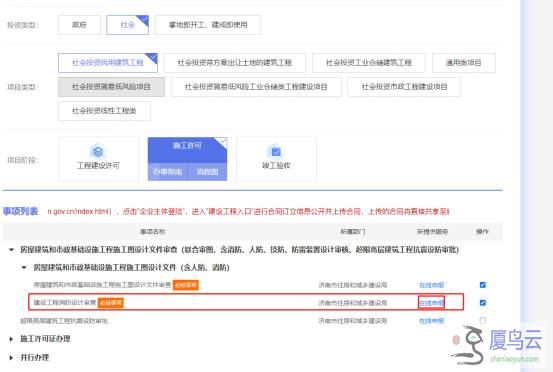Select 社会投资简易低风险项目 project type
The height and width of the screenshot is (372, 553).
tap(111, 87)
